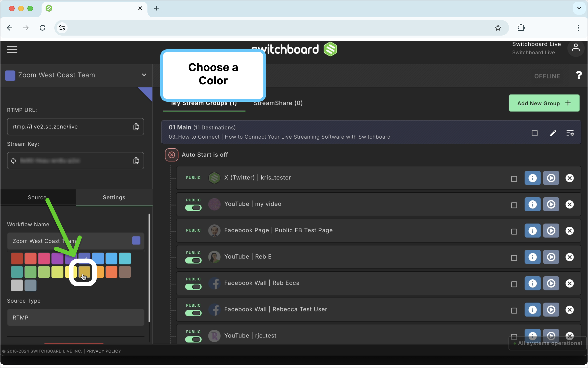This screenshot has width=588, height=368.
Task: Check the Facebook Page Public FB Test Page checkbox
Action: pos(514,231)
